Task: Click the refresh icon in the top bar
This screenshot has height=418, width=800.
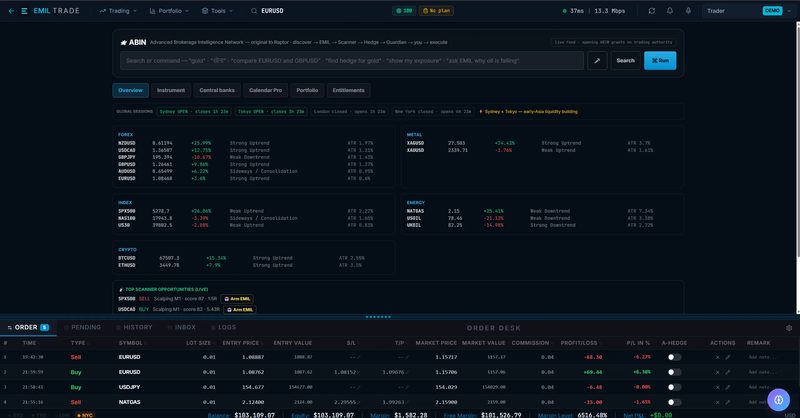Action: click(652, 11)
